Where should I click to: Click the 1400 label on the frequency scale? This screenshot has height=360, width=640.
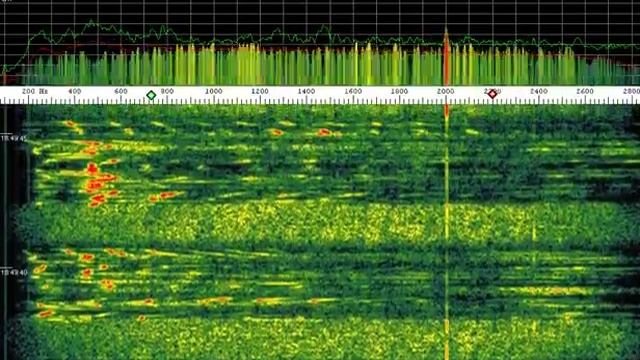click(x=307, y=91)
